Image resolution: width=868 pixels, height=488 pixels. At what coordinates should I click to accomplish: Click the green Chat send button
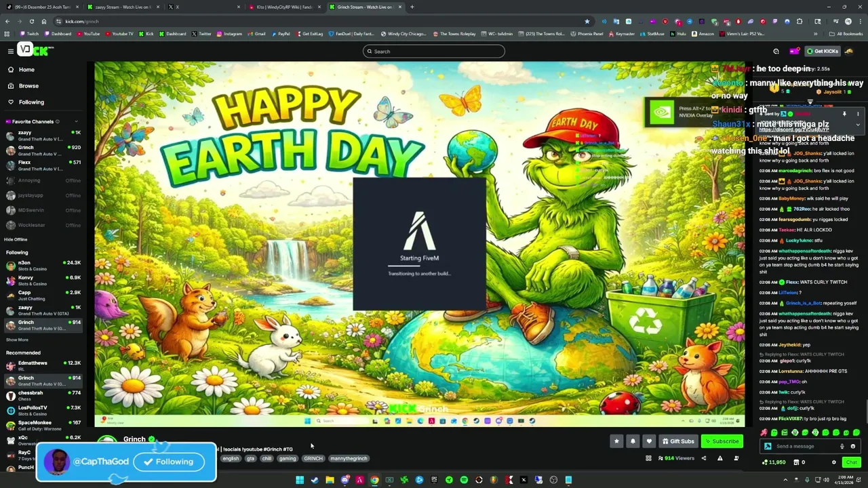851,462
